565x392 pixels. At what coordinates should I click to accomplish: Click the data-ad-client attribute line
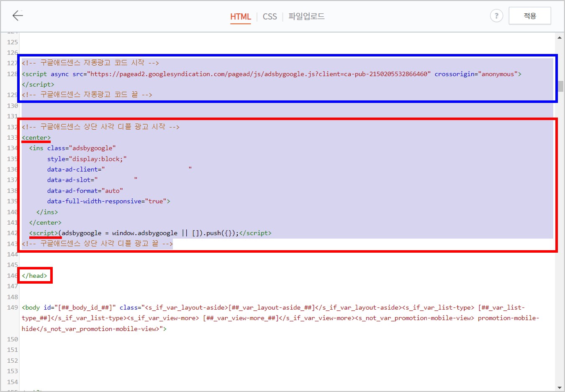pos(119,169)
